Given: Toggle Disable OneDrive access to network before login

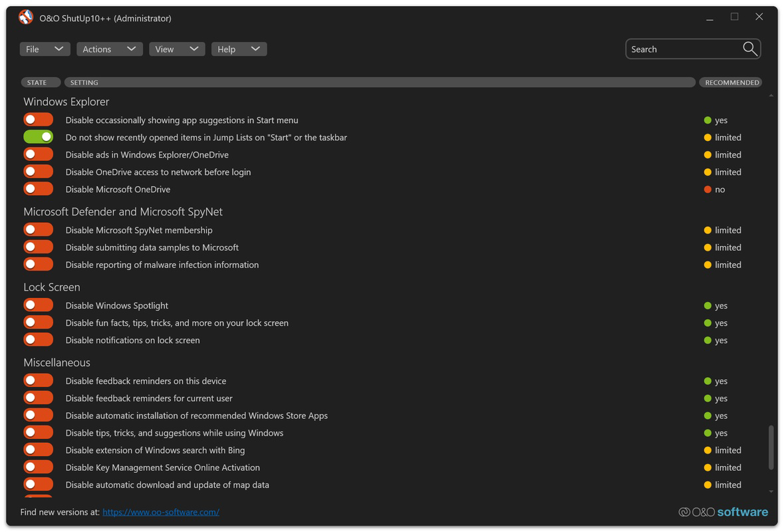Looking at the screenshot, I should pyautogui.click(x=38, y=172).
